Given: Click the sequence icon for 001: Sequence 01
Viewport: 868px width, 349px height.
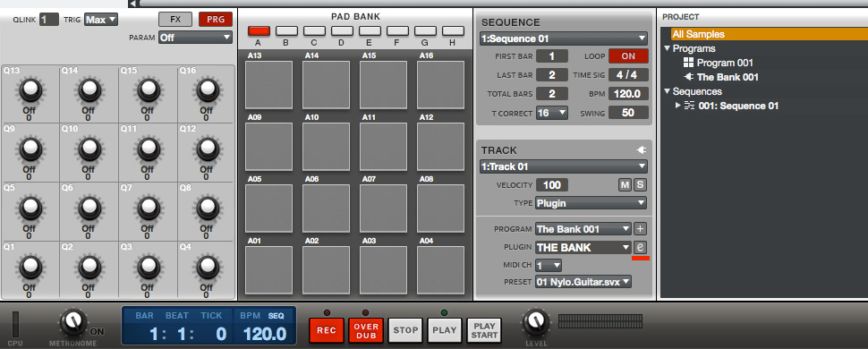Looking at the screenshot, I should (x=689, y=106).
